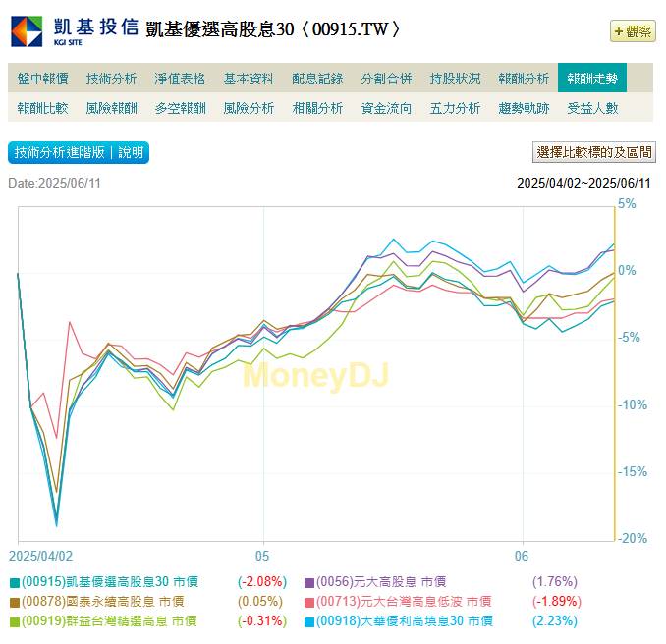Click legend label (00915)凱基優選高股息30 市價
The height and width of the screenshot is (644, 666).
(110, 581)
